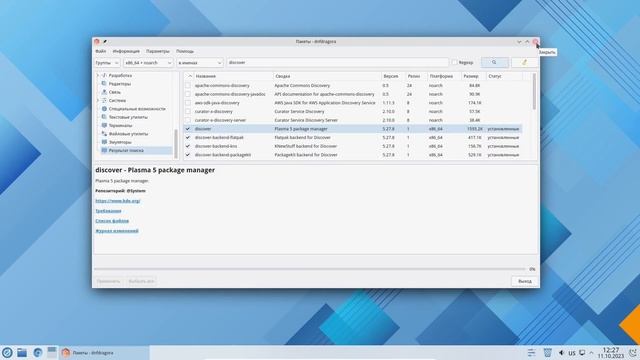
Task: Open the Список файлов link
Action: [112, 221]
